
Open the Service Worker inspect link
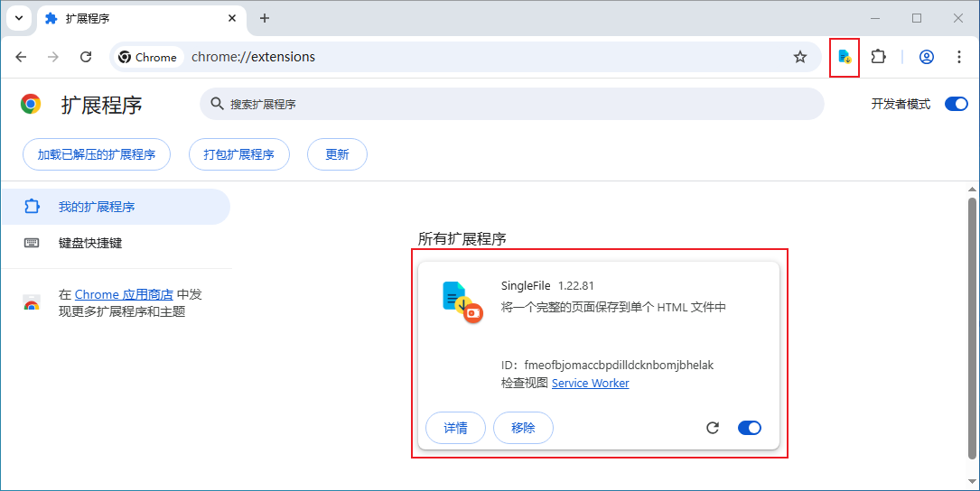tap(590, 384)
